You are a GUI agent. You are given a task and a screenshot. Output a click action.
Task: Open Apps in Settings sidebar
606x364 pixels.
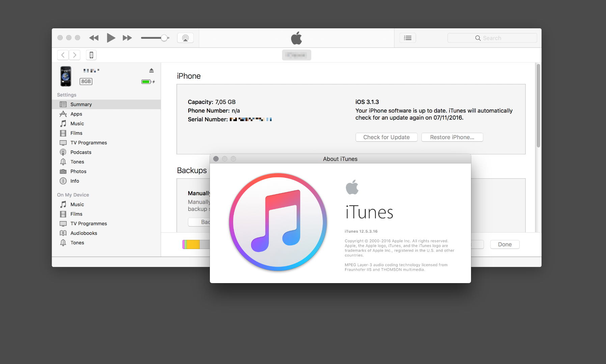pyautogui.click(x=106, y=114)
